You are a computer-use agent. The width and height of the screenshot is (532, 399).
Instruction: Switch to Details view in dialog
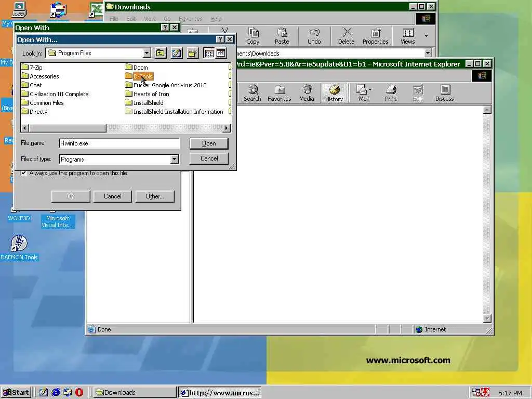(221, 54)
